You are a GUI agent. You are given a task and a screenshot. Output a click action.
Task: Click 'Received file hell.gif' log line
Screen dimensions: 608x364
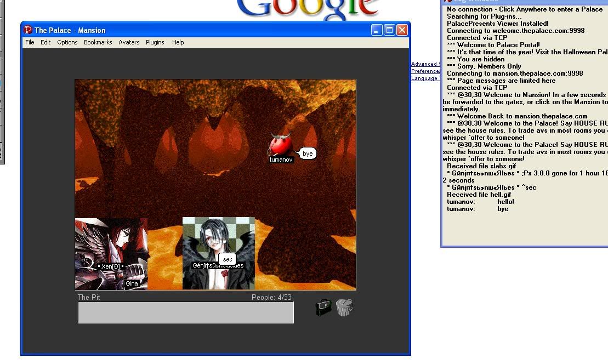479,195
